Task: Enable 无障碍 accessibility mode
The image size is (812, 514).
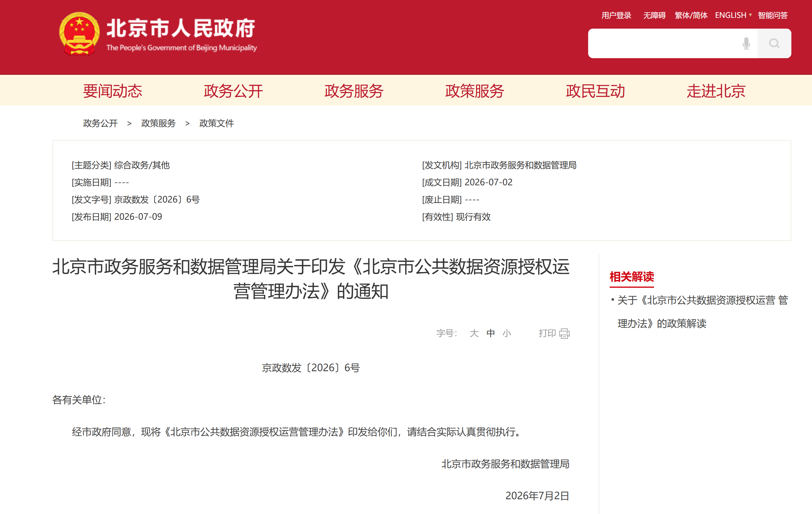Action: tap(654, 15)
